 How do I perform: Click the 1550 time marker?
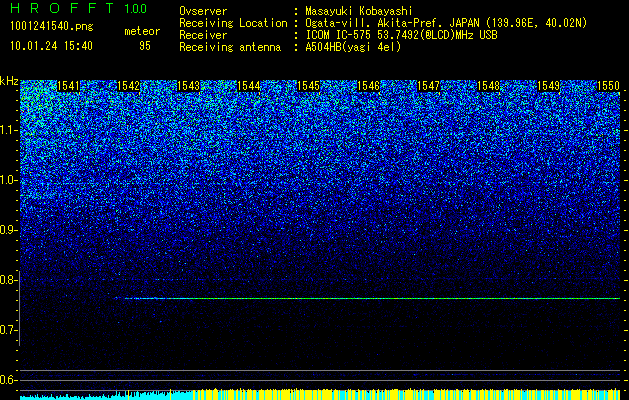(x=609, y=86)
